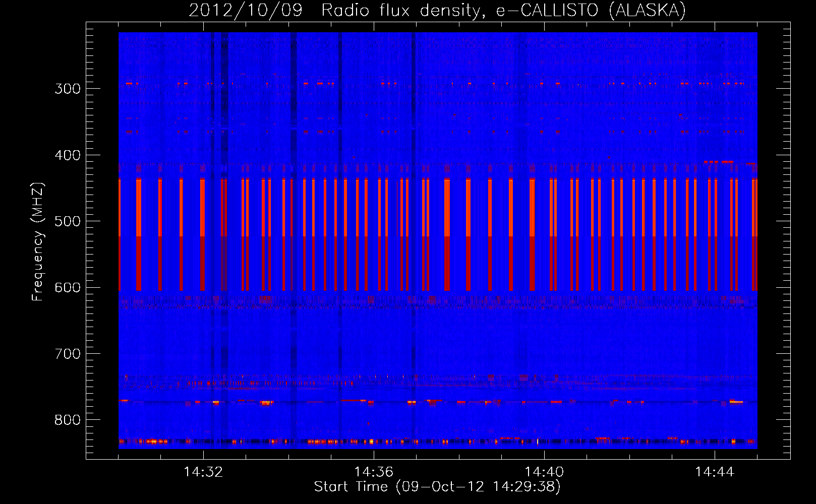Click the 600 frequency tick label

point(68,288)
